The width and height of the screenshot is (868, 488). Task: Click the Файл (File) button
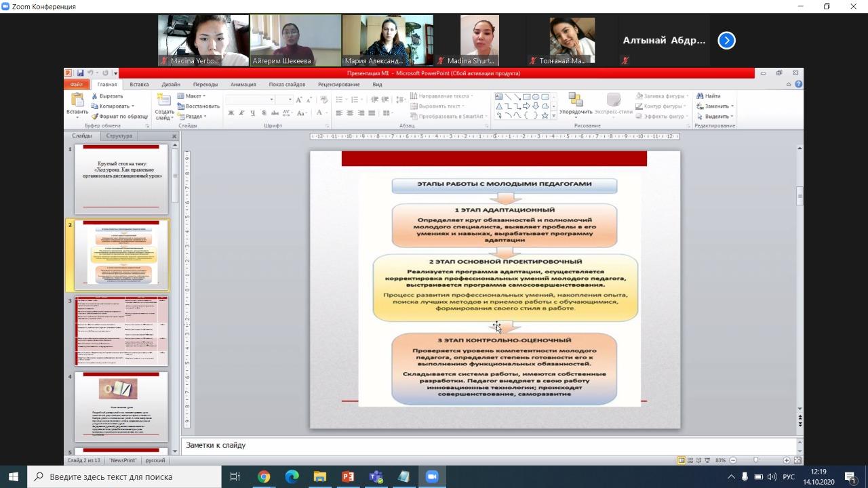click(76, 85)
